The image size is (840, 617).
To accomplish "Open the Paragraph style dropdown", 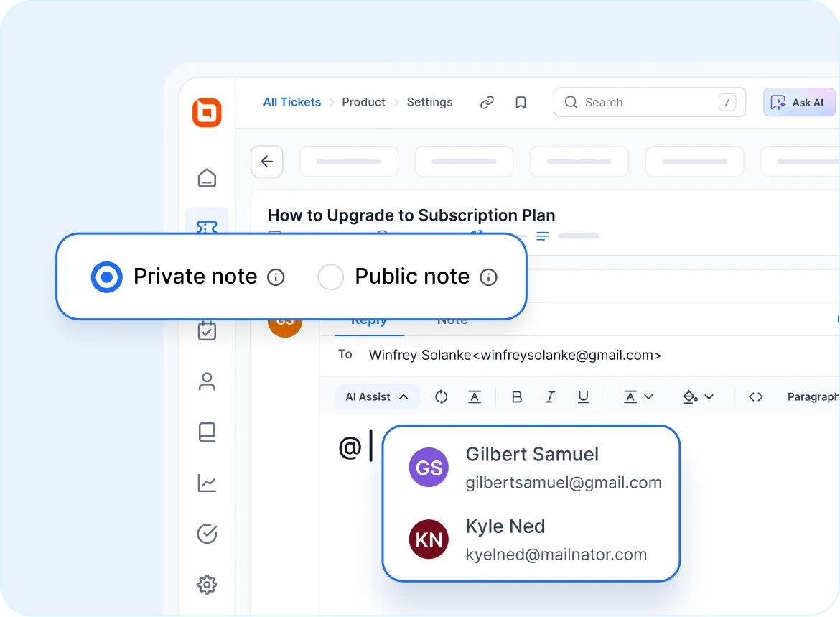I will click(812, 396).
